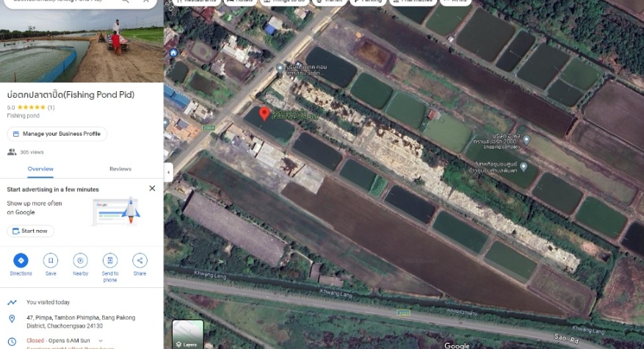
Task: Click the address text 47, Pimpa
Action: (81, 322)
